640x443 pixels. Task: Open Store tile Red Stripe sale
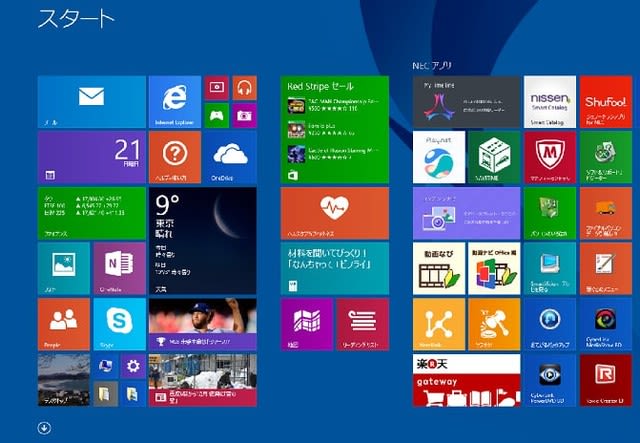(335, 129)
